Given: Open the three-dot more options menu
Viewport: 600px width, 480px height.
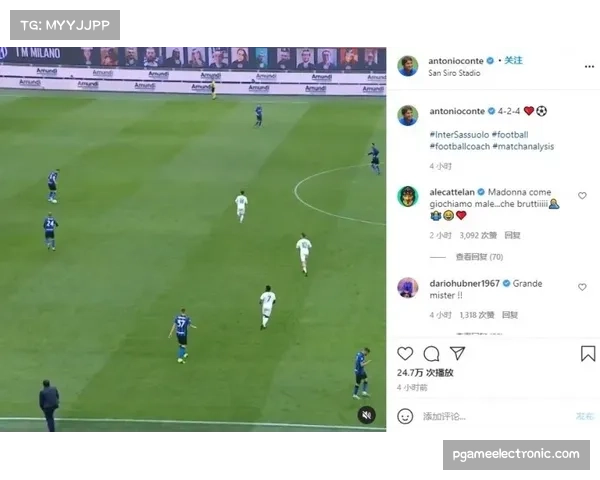Looking at the screenshot, I should click(x=589, y=67).
